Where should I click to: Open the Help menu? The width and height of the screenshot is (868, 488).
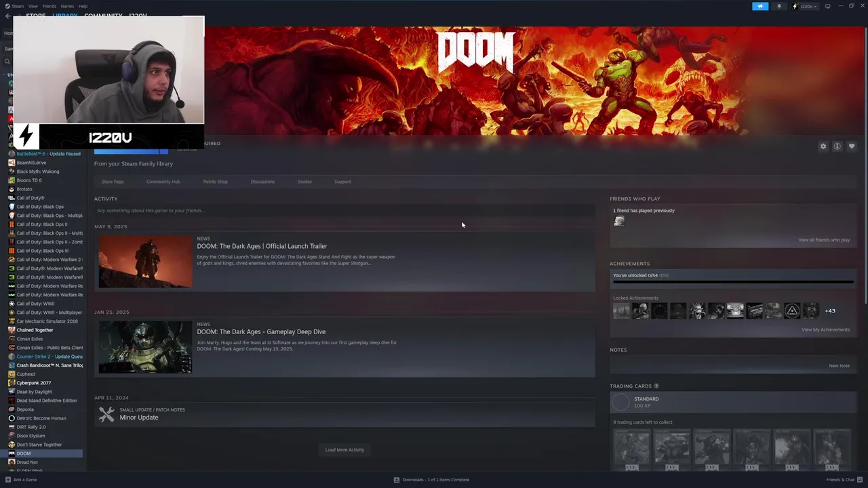click(83, 6)
